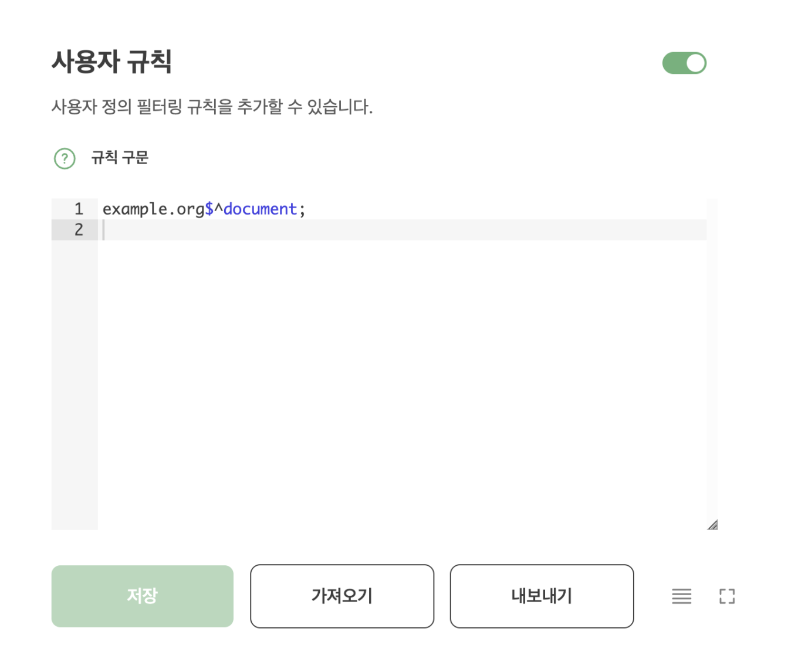Click the editor resize handle corner
This screenshot has width=798, height=672.
pos(712,524)
